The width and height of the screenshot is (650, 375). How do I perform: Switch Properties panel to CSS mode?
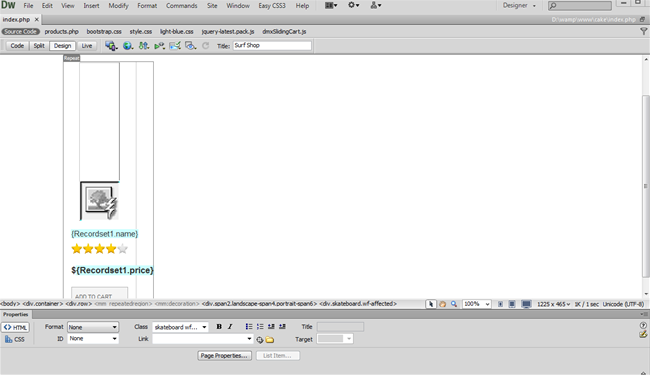tap(15, 339)
